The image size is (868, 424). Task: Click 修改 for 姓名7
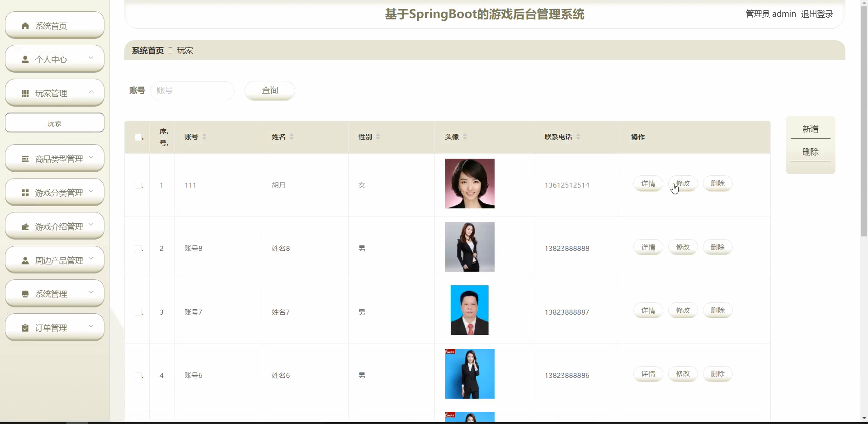click(x=683, y=311)
